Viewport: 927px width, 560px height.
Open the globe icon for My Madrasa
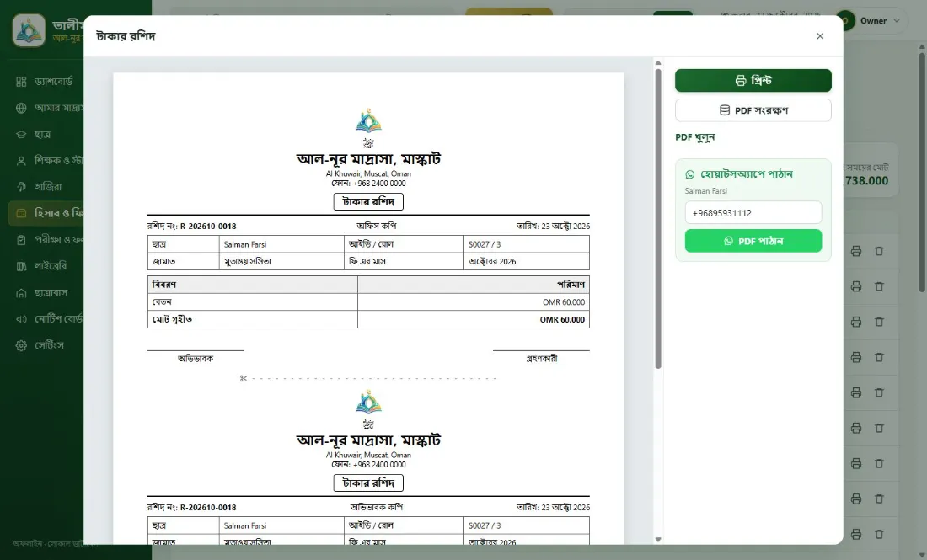(x=21, y=108)
